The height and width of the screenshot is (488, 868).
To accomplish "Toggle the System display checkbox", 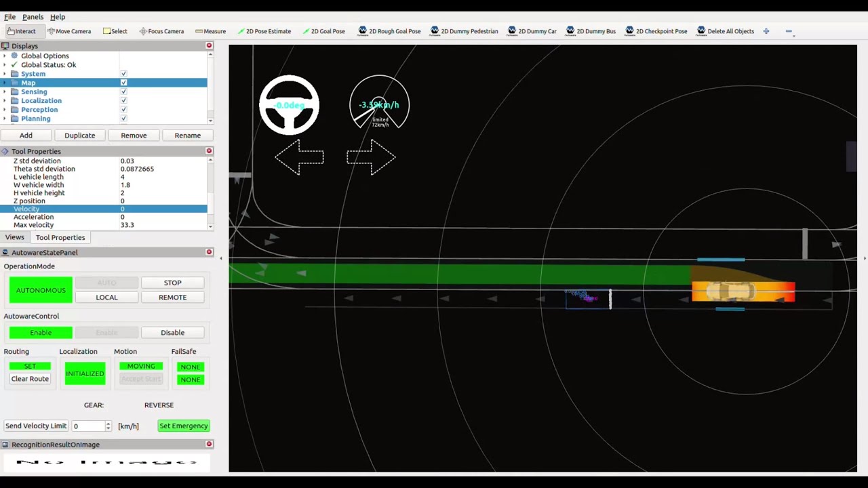I will pyautogui.click(x=123, y=74).
